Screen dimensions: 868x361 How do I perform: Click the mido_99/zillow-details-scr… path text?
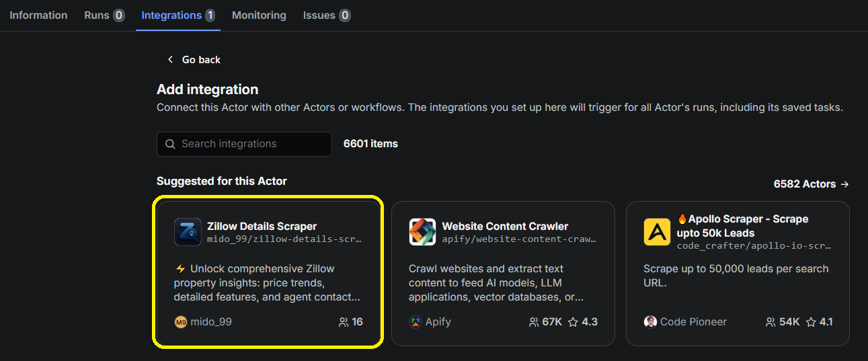pos(284,239)
